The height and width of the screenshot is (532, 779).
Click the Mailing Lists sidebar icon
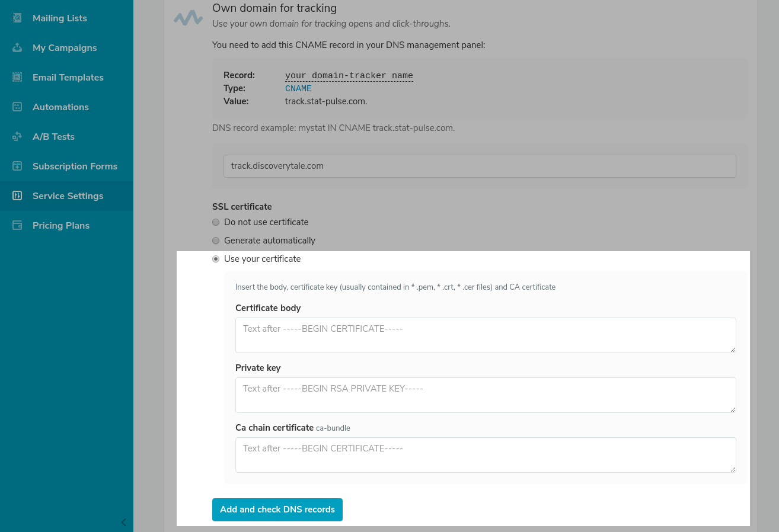[x=17, y=18]
